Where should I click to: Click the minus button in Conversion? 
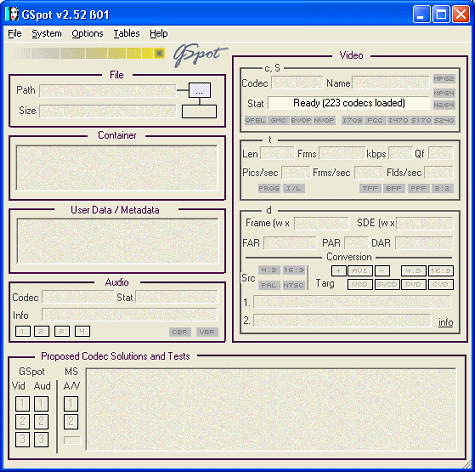point(382,271)
